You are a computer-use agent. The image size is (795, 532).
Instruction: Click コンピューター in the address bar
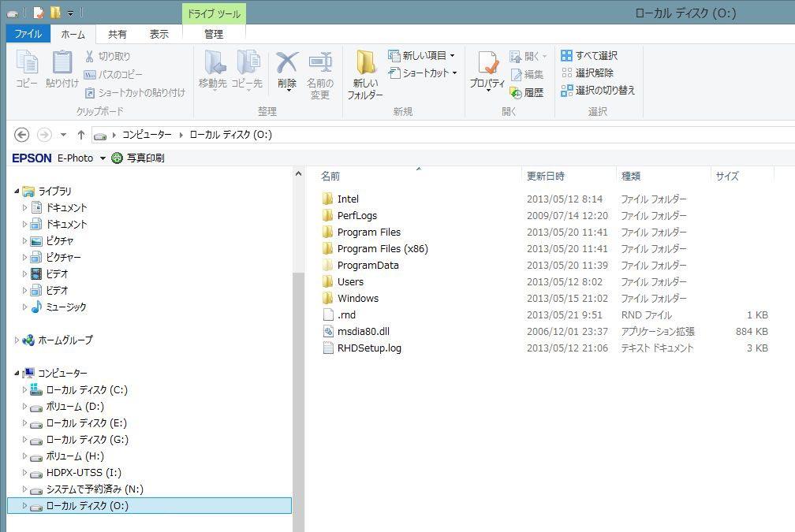click(x=147, y=135)
